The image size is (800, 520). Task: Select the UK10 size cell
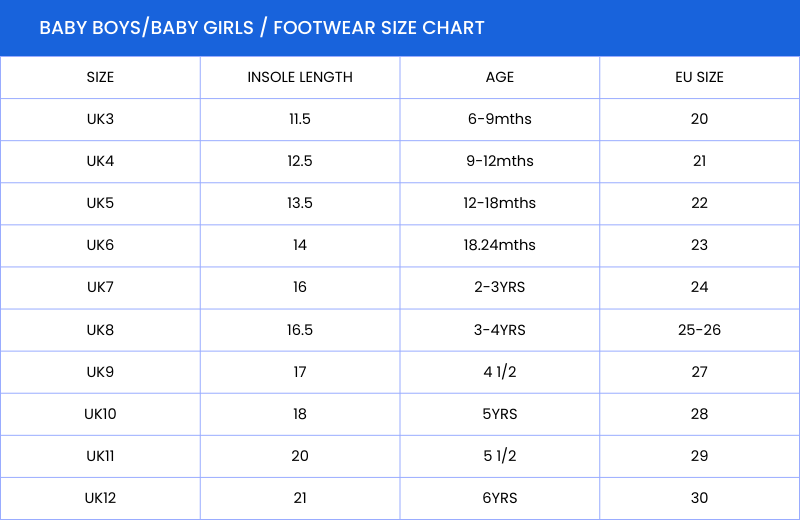(x=100, y=414)
